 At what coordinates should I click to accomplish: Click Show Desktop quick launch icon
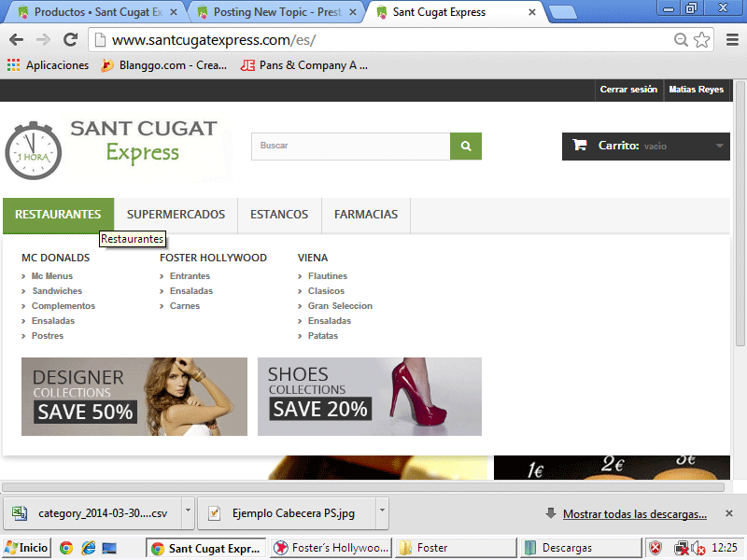click(x=109, y=548)
